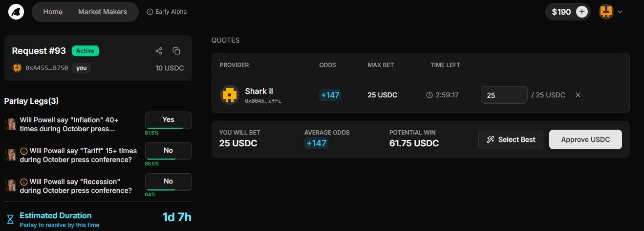This screenshot has width=644, height=231.
Task: Click the shark fin logo icon
Action: [16, 12]
